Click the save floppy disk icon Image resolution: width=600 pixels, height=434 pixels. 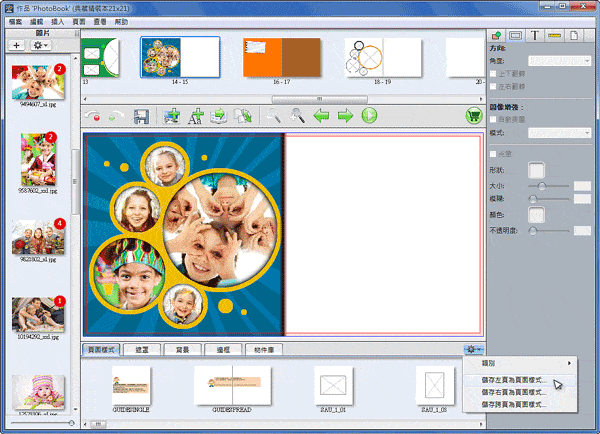(x=141, y=117)
